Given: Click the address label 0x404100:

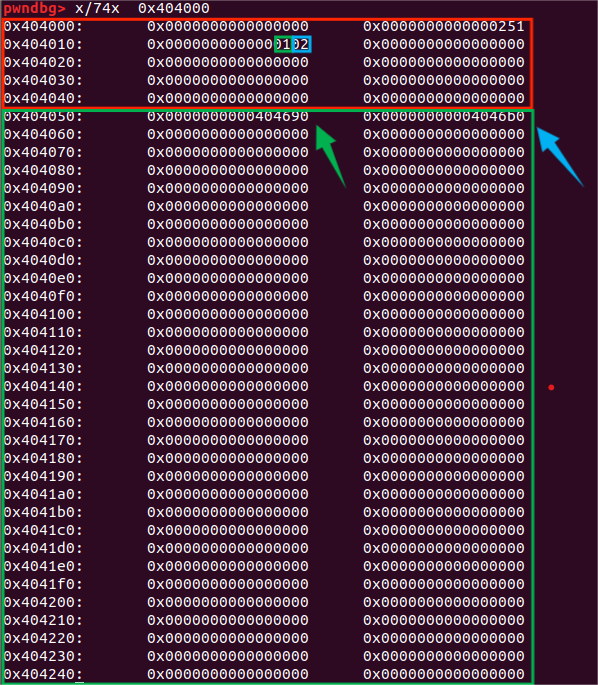Looking at the screenshot, I should pyautogui.click(x=43, y=314).
